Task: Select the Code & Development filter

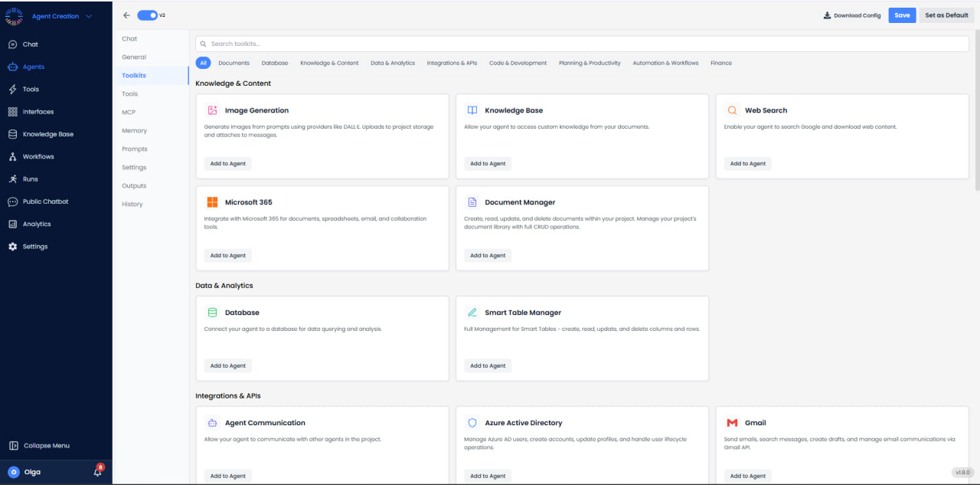Action: (518, 63)
